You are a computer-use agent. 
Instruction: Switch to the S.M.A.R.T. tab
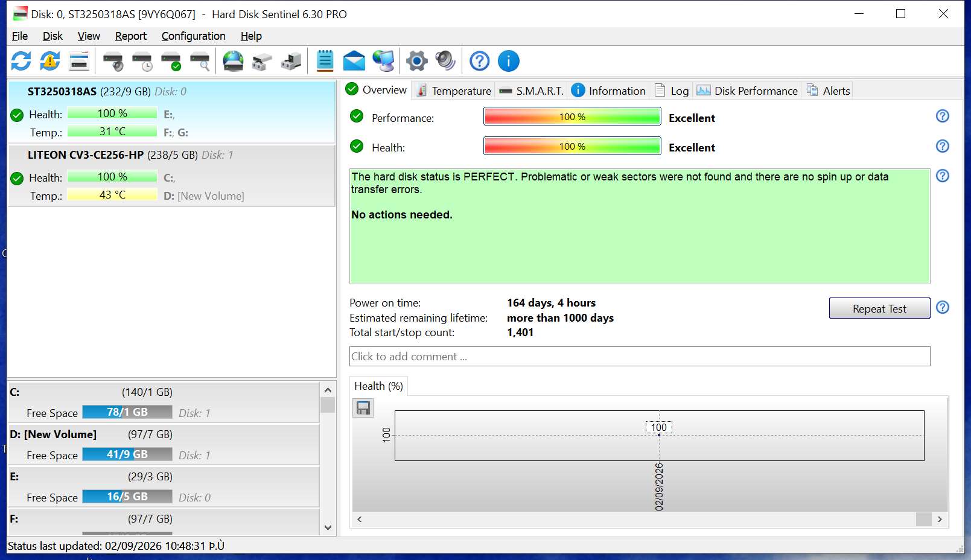click(x=532, y=91)
